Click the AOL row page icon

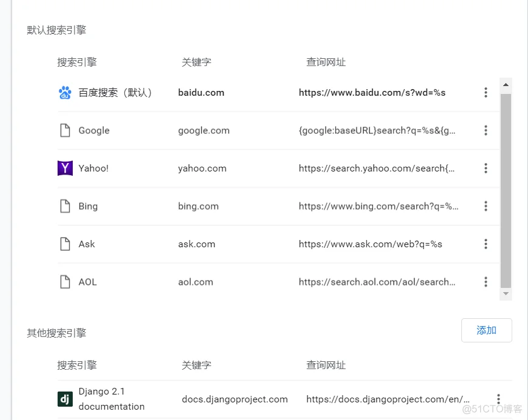(65, 282)
